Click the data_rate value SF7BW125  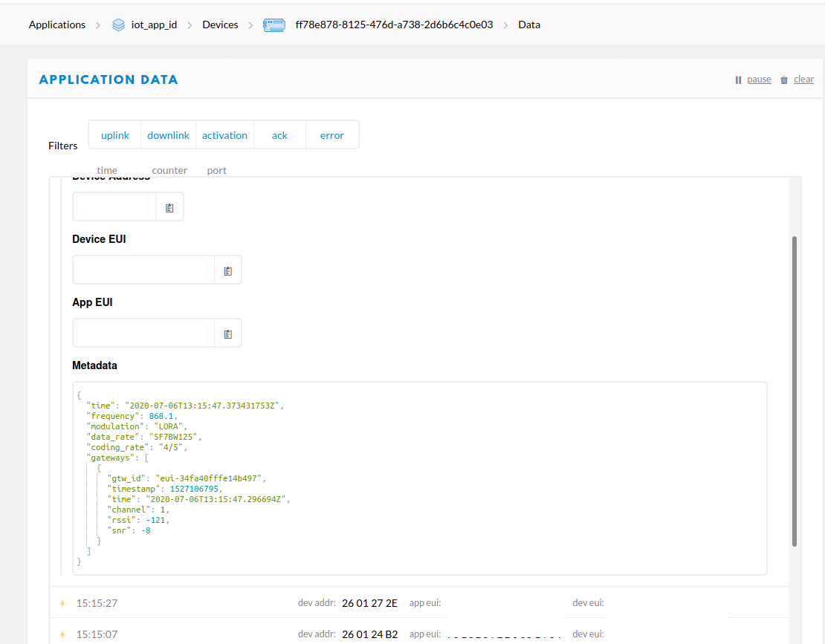point(173,437)
